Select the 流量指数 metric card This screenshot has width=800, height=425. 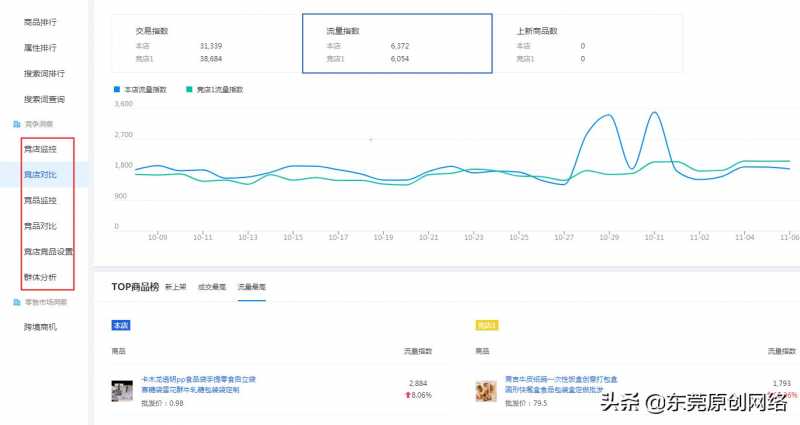397,44
